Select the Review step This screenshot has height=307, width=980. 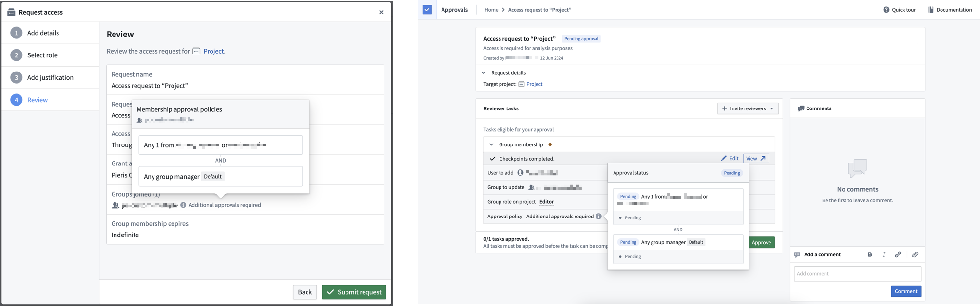tap(51, 100)
